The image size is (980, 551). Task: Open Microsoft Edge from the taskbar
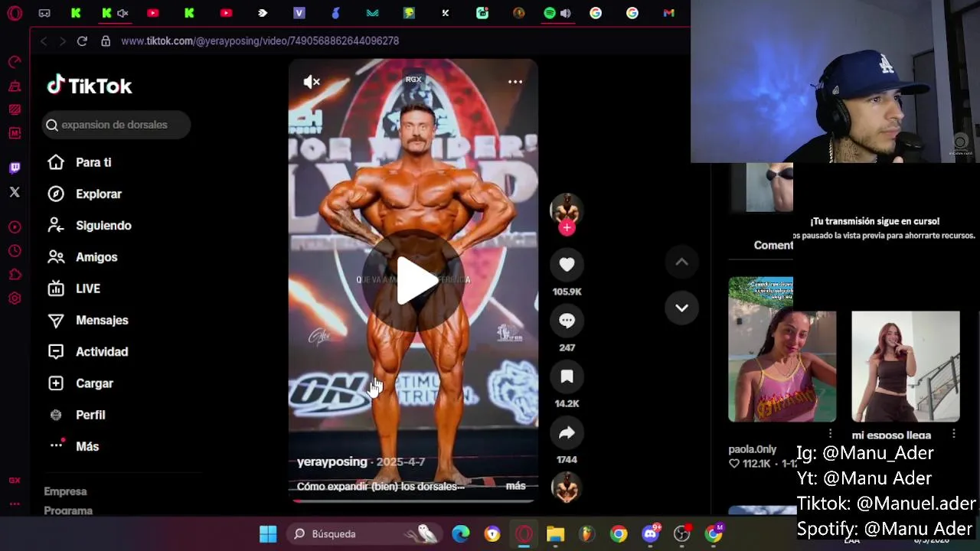coord(460,533)
